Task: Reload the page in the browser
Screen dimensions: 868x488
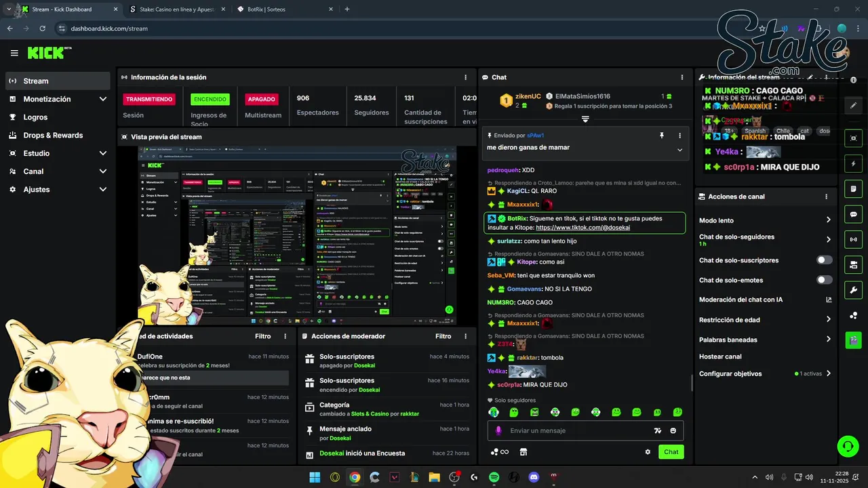Action: tap(43, 28)
